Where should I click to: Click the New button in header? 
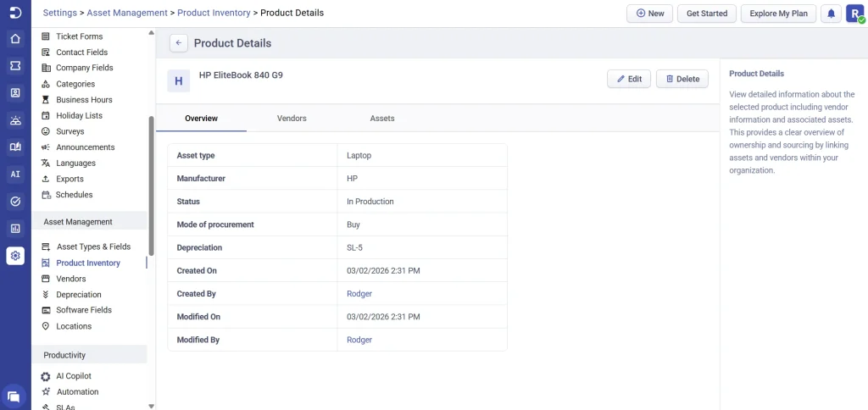(x=650, y=14)
